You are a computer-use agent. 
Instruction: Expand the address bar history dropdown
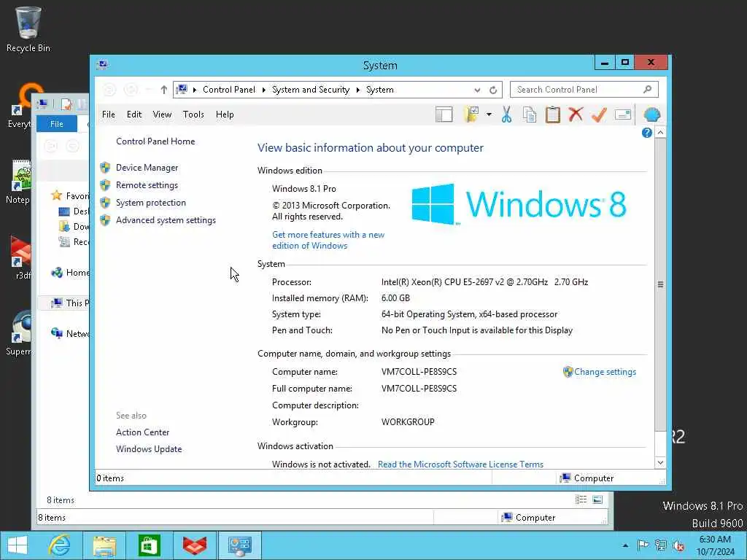(477, 90)
